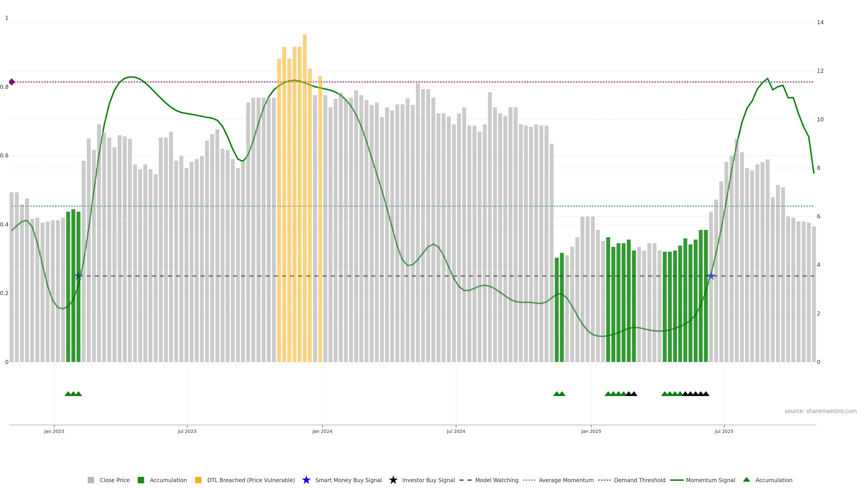Viewport: 868px width, 488px height.
Task: Click the green triangle Accumulation legend icon
Action: point(747,480)
